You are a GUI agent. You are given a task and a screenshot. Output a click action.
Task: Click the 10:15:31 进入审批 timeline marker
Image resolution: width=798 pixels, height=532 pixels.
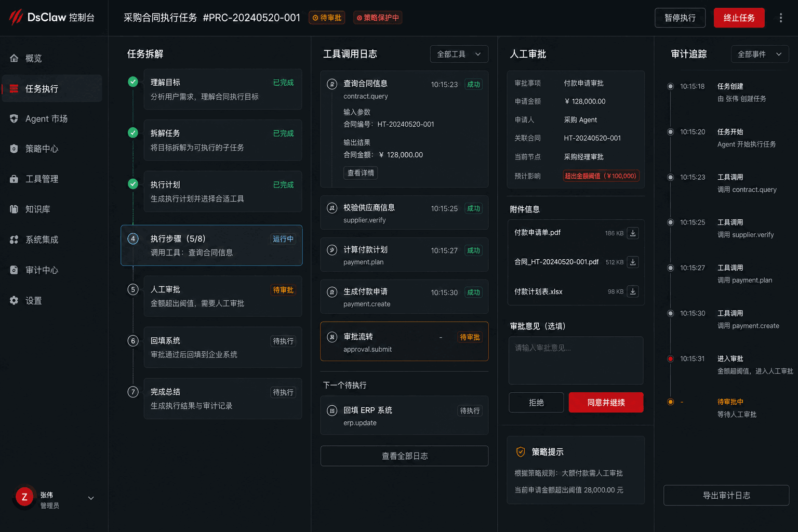point(670,359)
